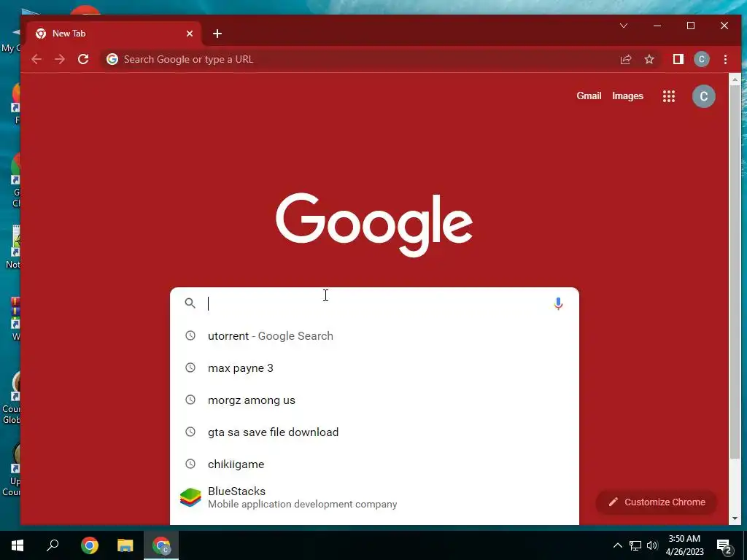Open Google Images link
Screen dimensions: 747x560
[x=627, y=96]
